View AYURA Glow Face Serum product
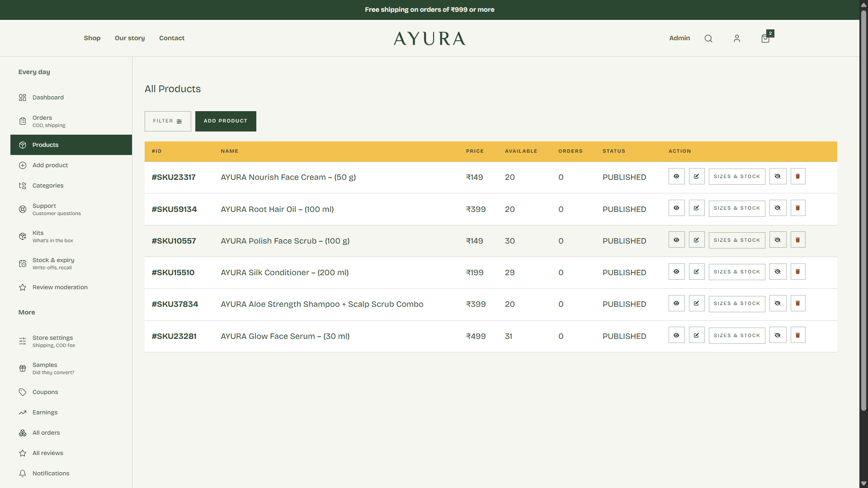 tap(676, 335)
